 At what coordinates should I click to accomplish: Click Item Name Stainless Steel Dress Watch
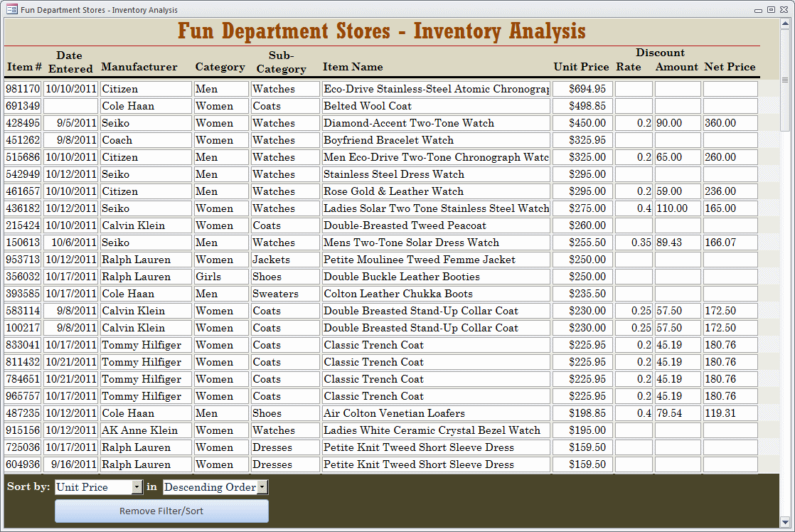tap(436, 174)
